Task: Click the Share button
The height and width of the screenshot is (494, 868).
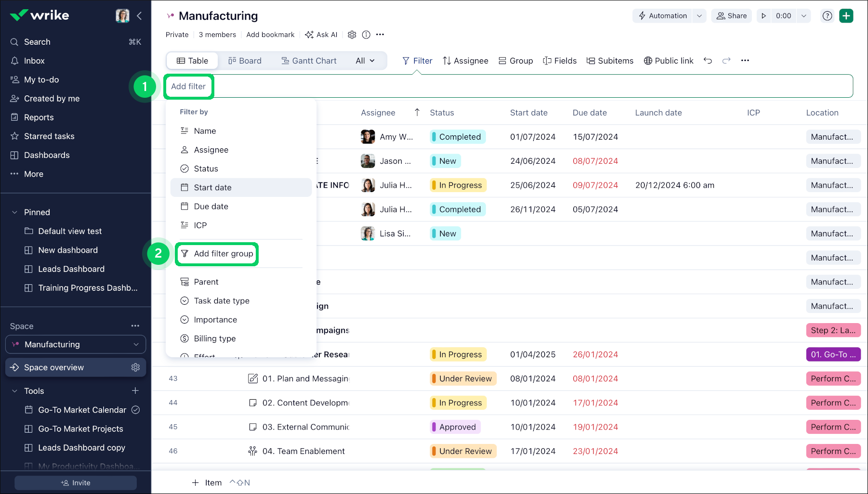Action: tap(731, 16)
